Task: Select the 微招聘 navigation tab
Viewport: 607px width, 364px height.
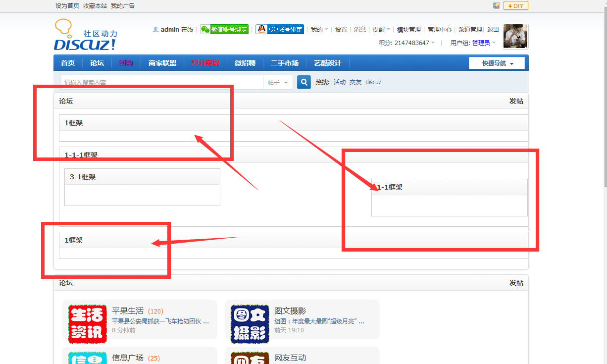Action: tap(245, 63)
